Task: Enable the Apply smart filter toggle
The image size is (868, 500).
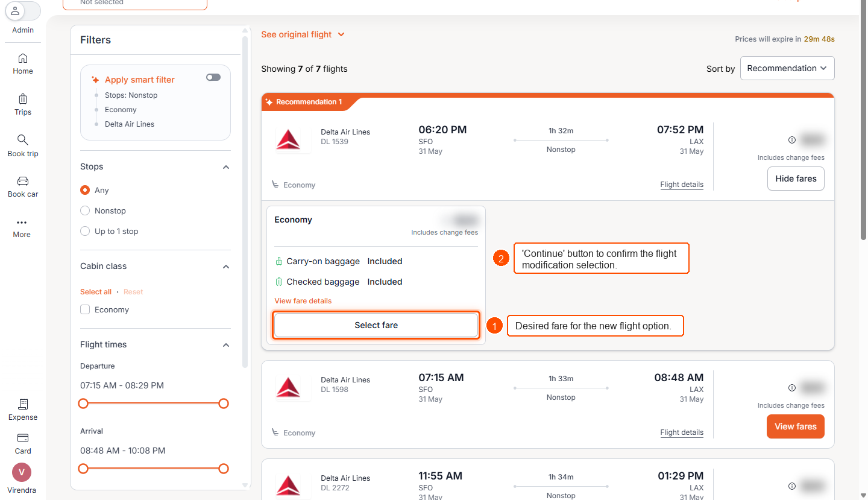Action: (x=213, y=77)
